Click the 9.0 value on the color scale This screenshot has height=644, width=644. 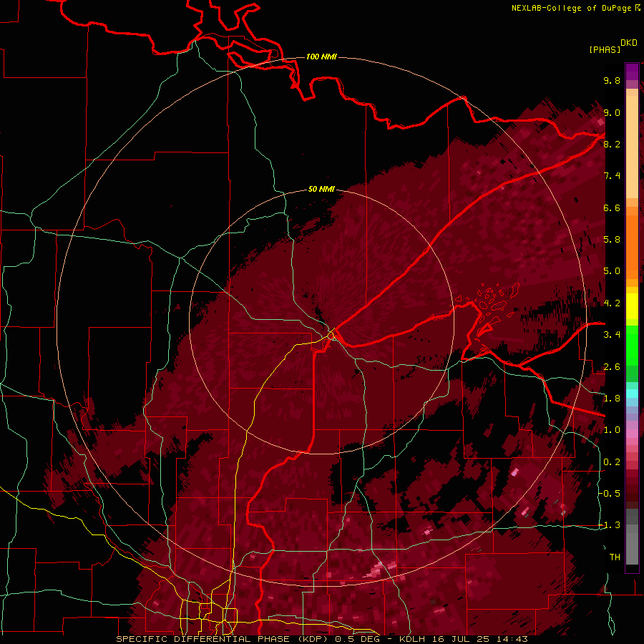[612, 112]
